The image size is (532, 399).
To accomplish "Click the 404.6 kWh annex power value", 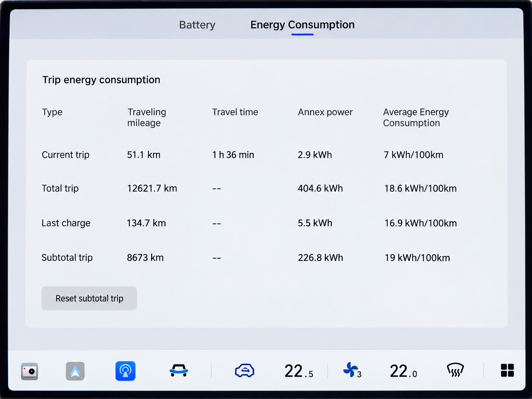I will 320,188.
